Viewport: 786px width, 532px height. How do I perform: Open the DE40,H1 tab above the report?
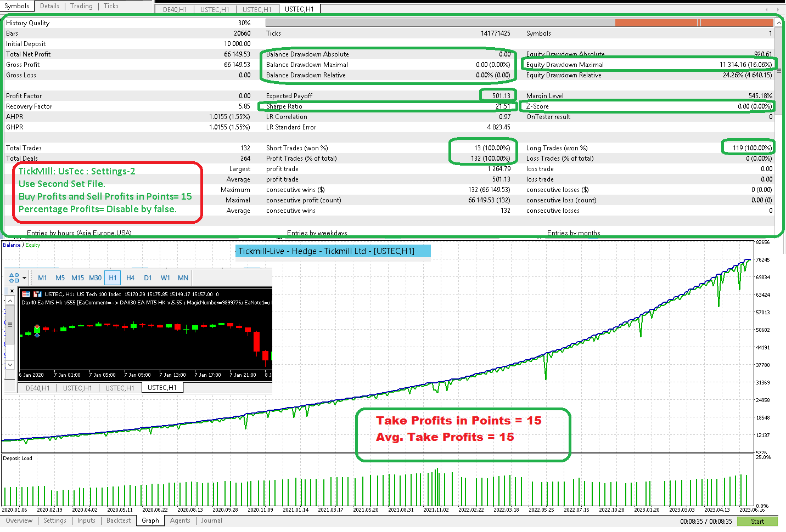pyautogui.click(x=175, y=9)
